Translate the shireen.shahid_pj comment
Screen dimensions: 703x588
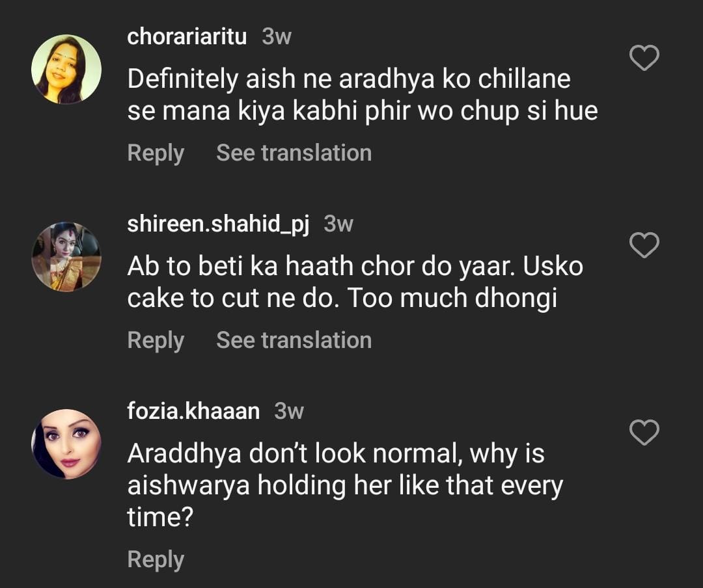coord(294,340)
